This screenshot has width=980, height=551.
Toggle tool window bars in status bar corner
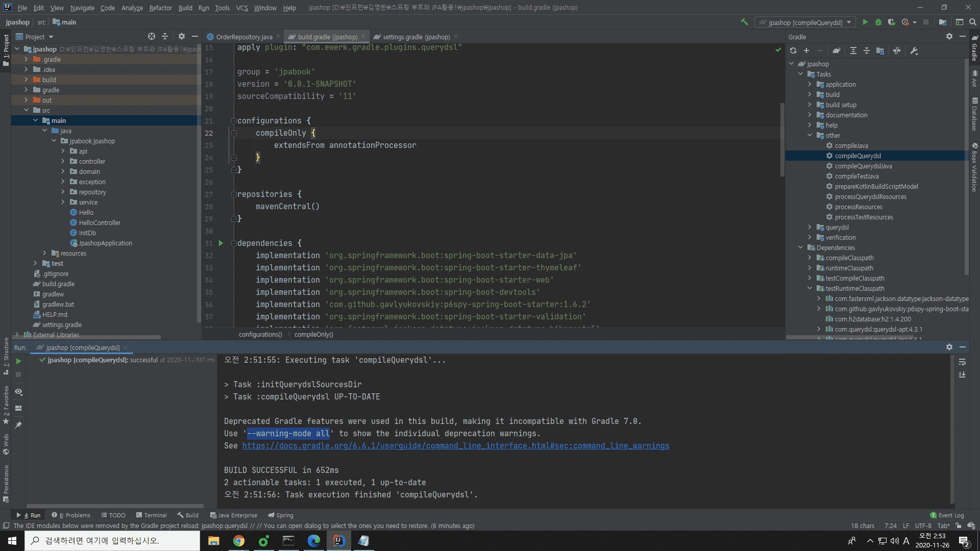6,525
